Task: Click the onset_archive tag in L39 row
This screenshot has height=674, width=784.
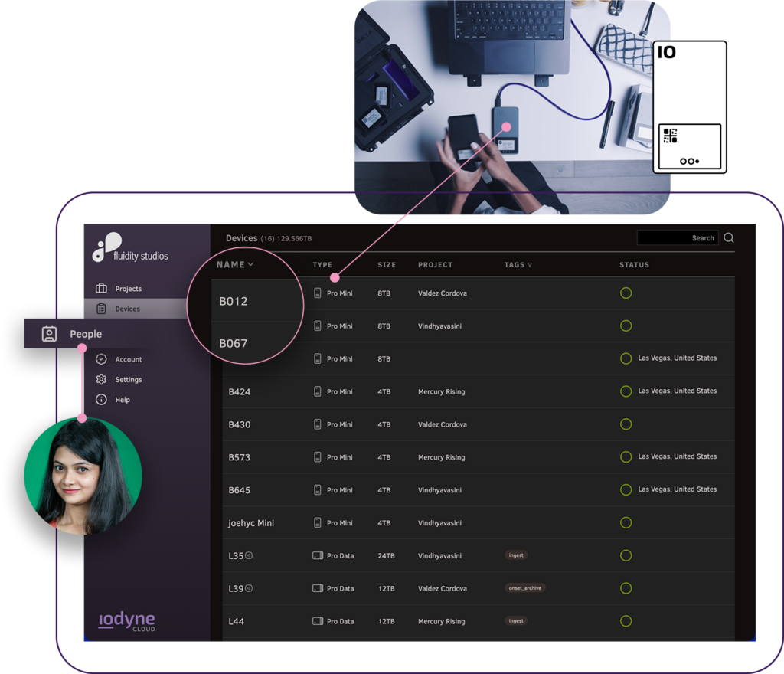Action: 525,588
